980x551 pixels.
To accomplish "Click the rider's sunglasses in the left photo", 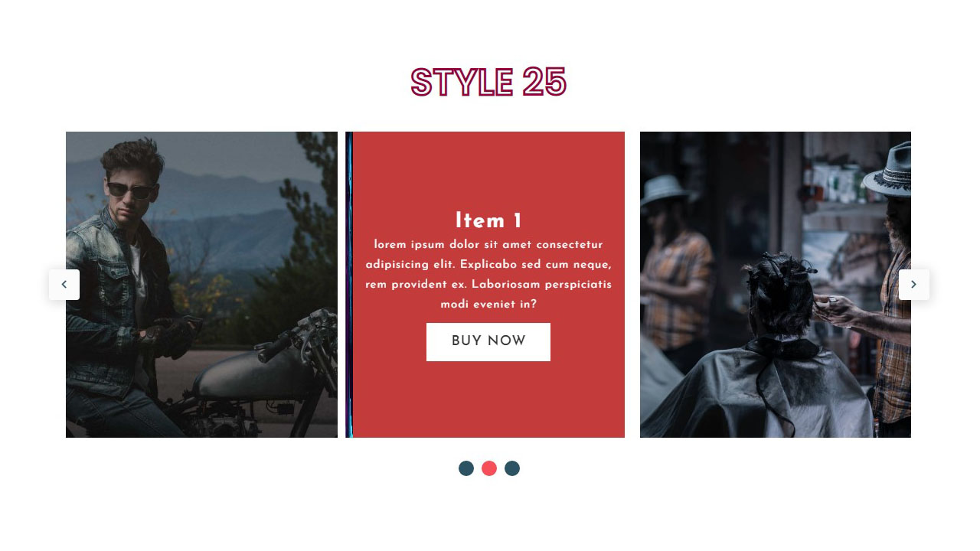I will click(130, 191).
